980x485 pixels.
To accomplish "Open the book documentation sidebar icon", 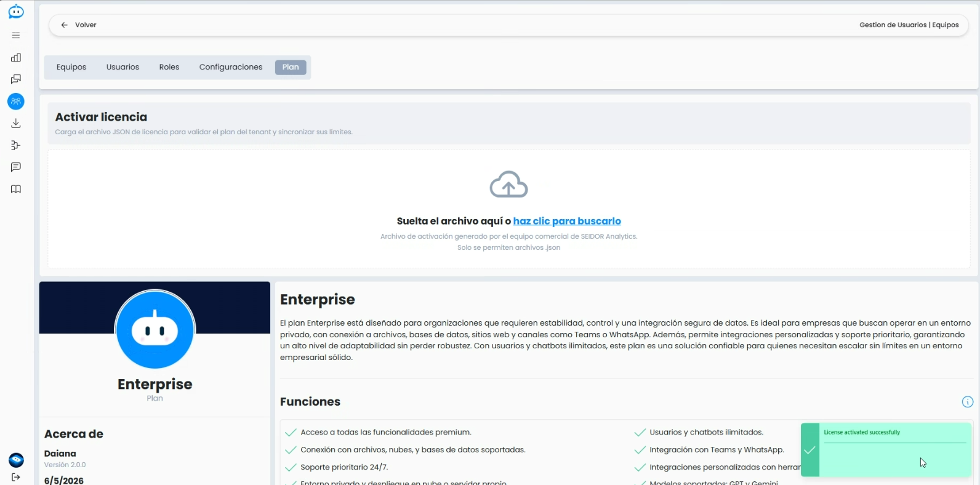I will [16, 189].
